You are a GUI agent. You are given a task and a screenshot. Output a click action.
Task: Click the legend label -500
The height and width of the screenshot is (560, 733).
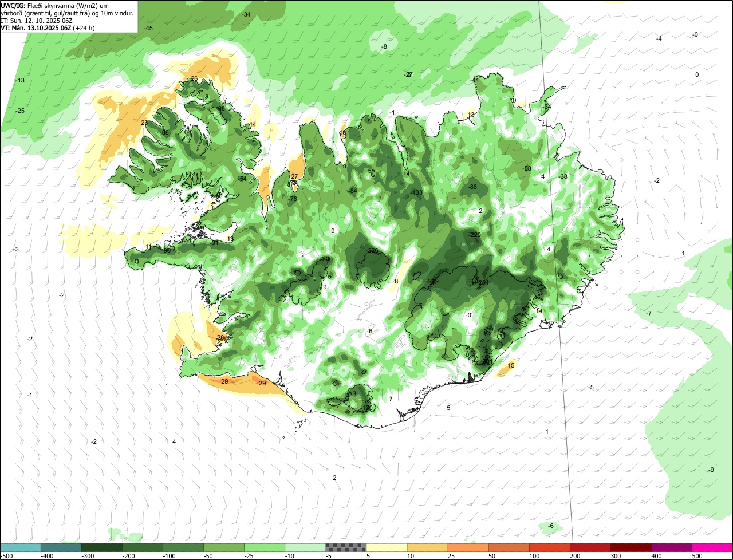pyautogui.click(x=6, y=556)
